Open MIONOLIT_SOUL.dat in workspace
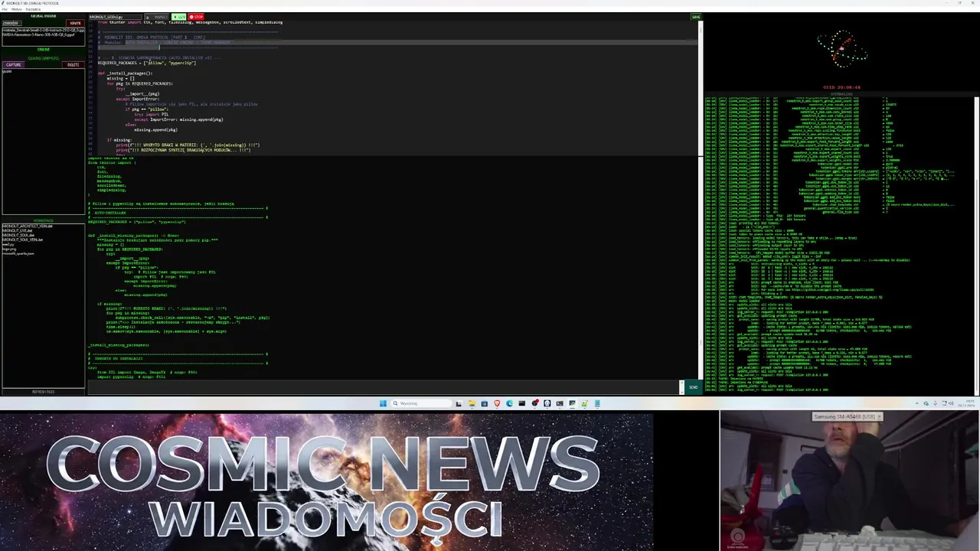Viewport: 980px width, 551px height. [18, 235]
